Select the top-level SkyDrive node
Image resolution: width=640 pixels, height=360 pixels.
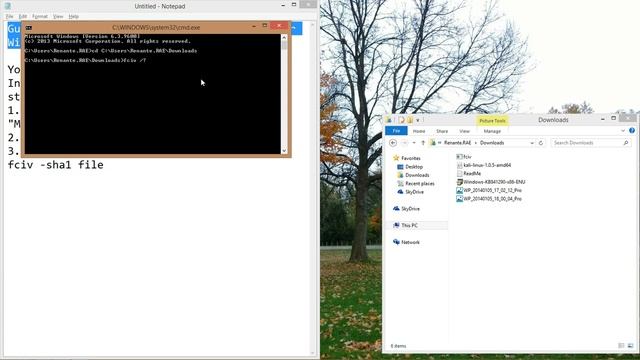410,209
